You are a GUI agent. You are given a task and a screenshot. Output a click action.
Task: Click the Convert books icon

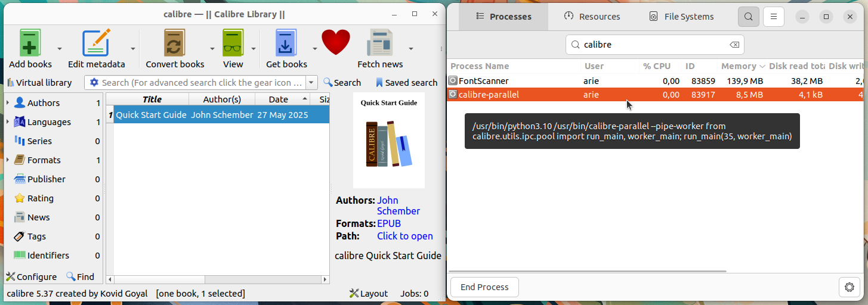point(175,43)
